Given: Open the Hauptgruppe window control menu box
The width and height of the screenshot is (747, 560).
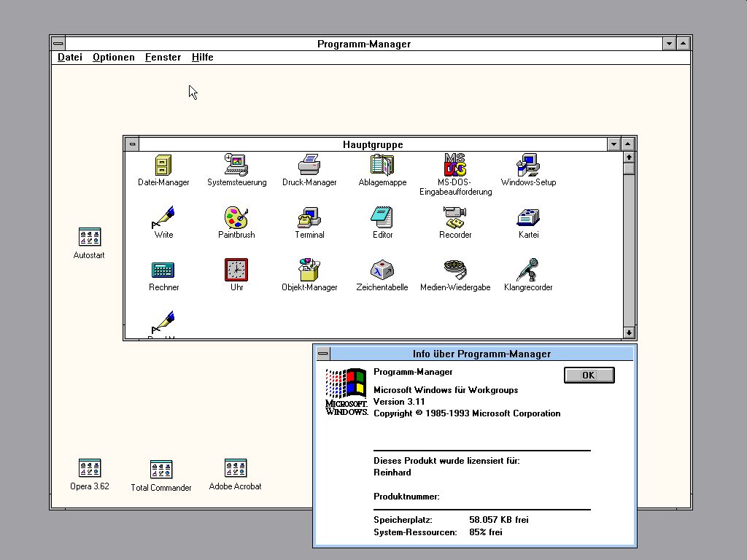Looking at the screenshot, I should click(132, 144).
